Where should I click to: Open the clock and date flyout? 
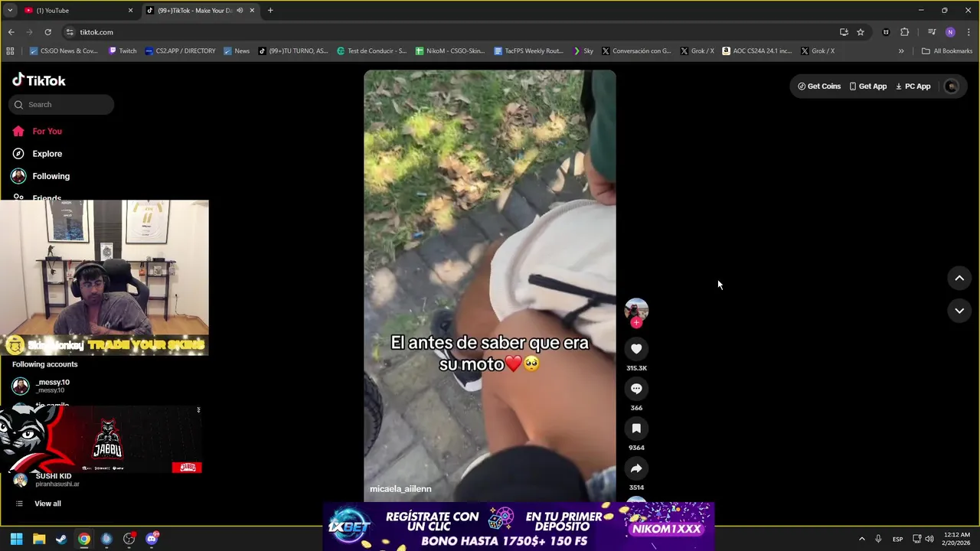point(957,539)
